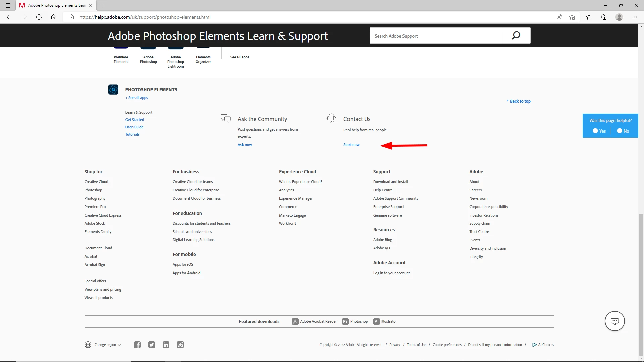Click browser refresh button
The height and width of the screenshot is (362, 644).
point(39,17)
